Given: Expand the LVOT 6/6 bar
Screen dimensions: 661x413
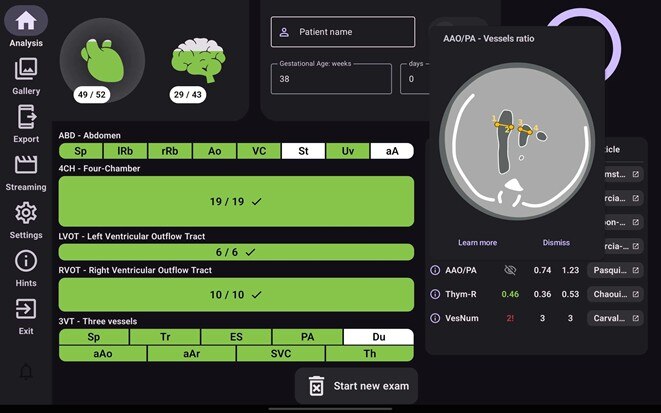Looking at the screenshot, I should click(x=236, y=252).
